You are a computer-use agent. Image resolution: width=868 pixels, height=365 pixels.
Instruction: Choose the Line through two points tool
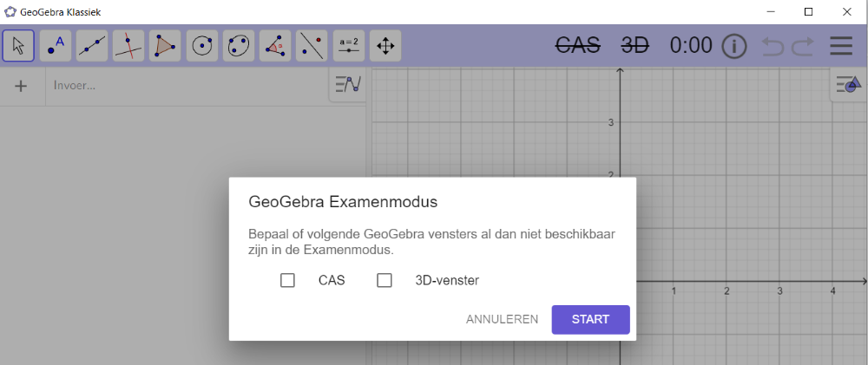pos(92,45)
